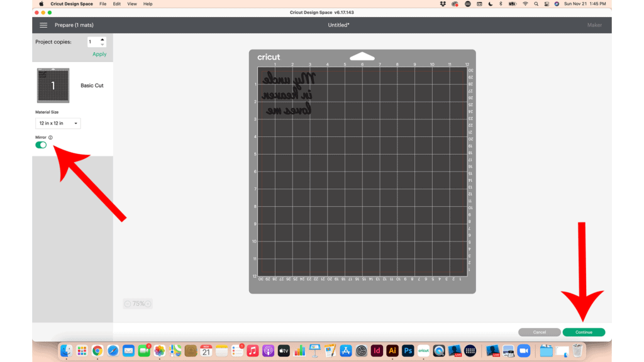Increase project copies with the up stepper arrow
Screen dimensions: 644x362
(103, 40)
